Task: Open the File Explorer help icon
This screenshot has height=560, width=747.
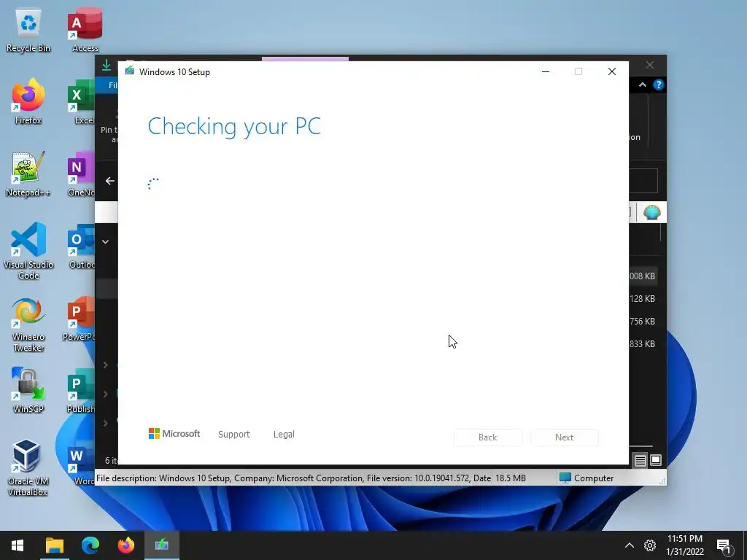Action: coord(659,85)
